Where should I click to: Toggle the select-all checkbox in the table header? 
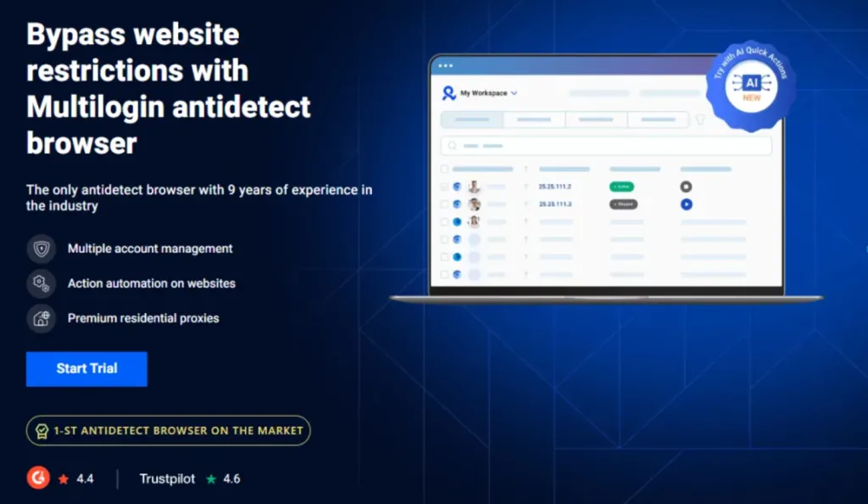point(444,169)
